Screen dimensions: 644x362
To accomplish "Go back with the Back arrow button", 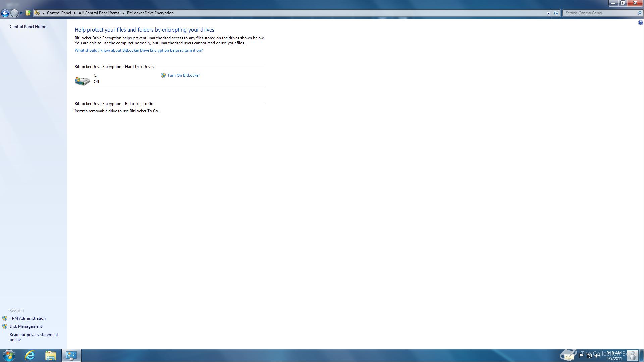I will (5, 13).
